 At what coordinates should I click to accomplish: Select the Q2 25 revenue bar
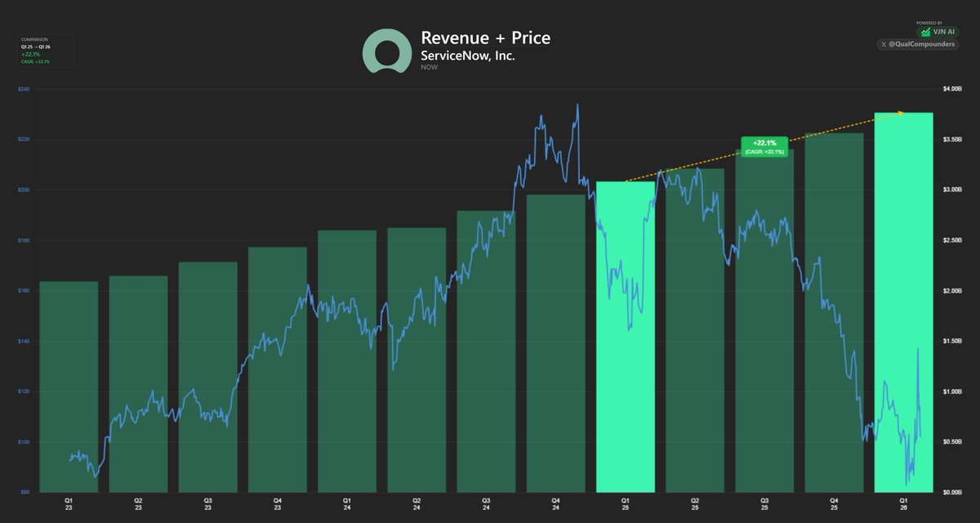click(x=695, y=330)
